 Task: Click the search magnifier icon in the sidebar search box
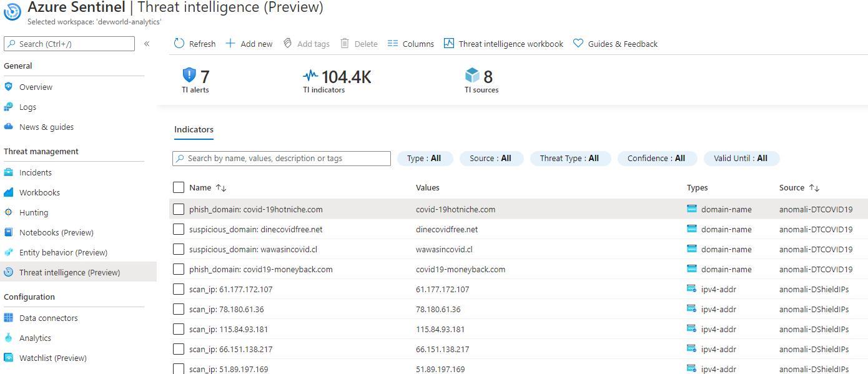click(x=12, y=44)
